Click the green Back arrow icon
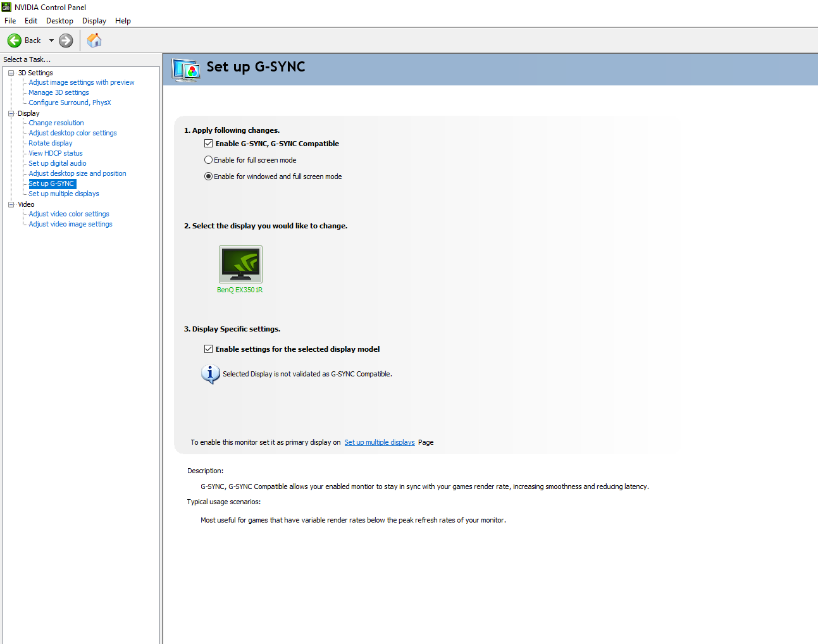Image resolution: width=818 pixels, height=644 pixels. point(15,40)
